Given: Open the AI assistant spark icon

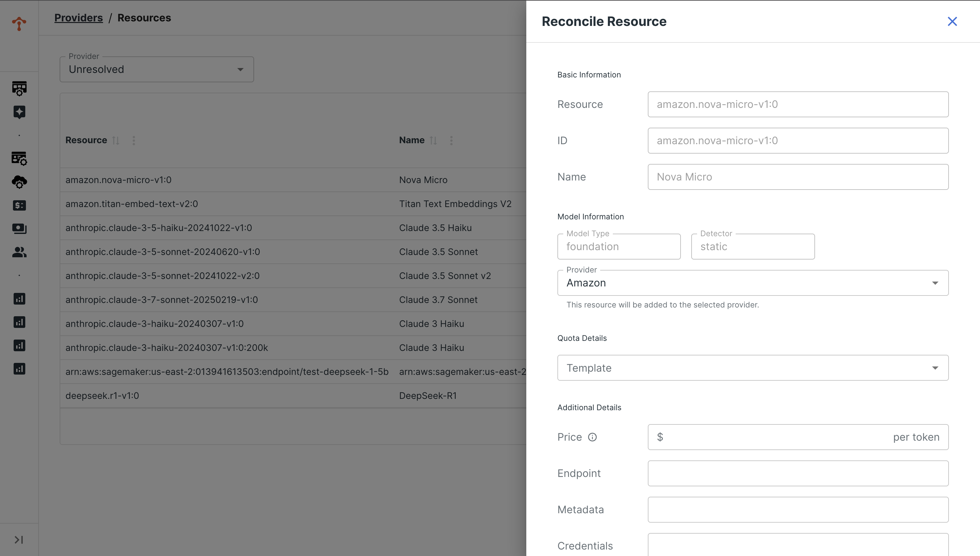Looking at the screenshot, I should [x=19, y=111].
